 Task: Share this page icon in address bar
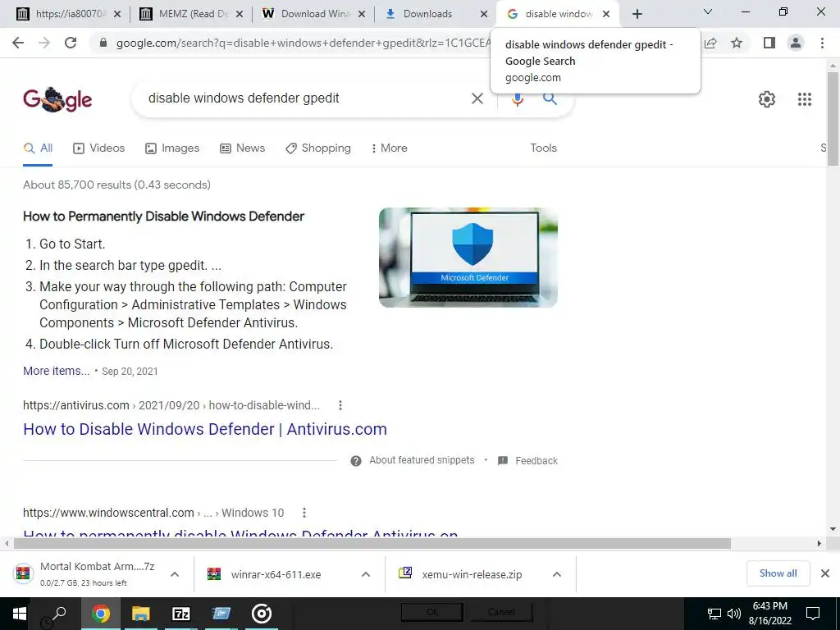pos(711,43)
